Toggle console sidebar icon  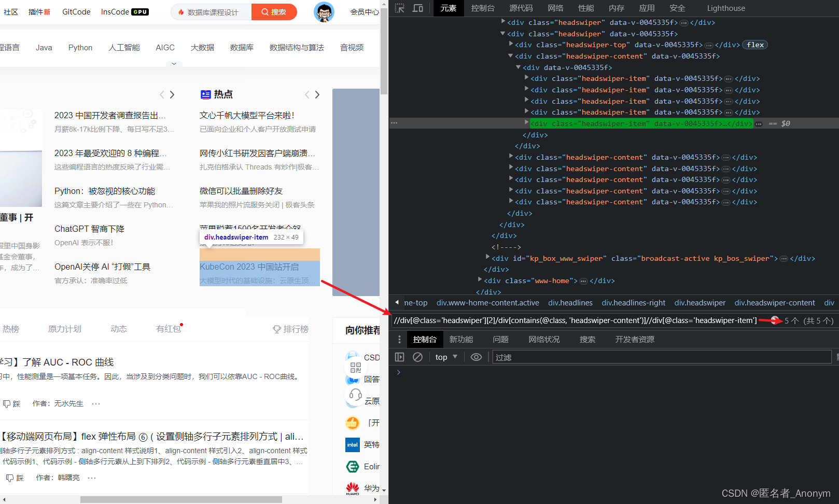coord(399,357)
